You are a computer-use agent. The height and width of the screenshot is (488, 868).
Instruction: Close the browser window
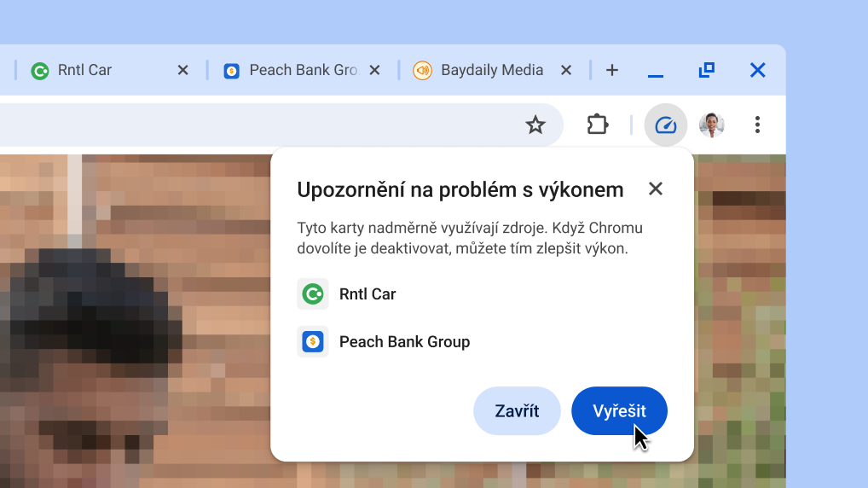[x=757, y=70]
